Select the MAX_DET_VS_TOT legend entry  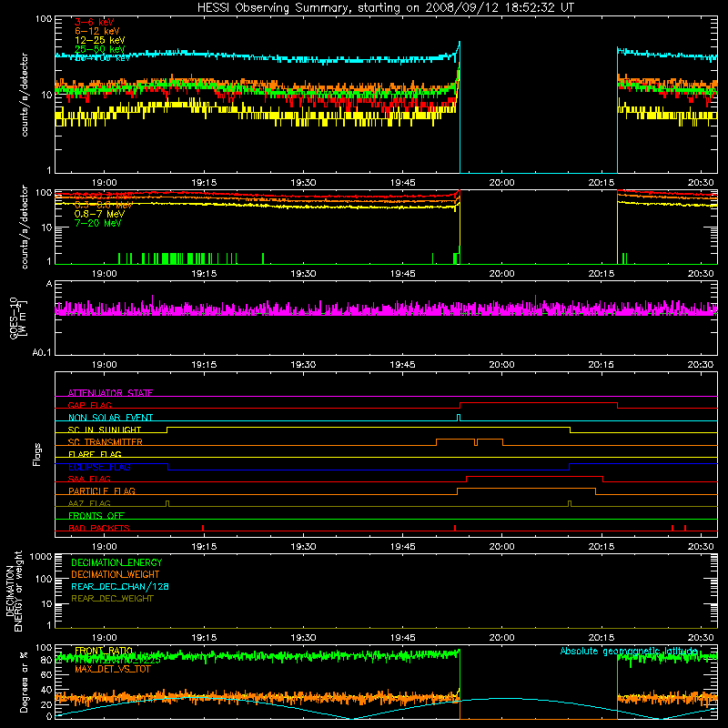click(113, 669)
